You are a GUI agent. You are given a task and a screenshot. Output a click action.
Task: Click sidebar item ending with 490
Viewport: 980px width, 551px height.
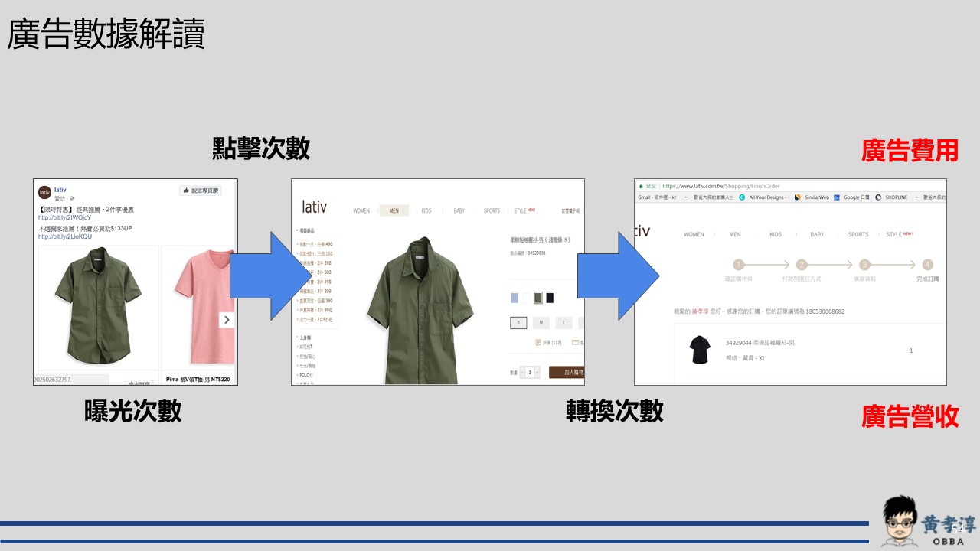315,243
